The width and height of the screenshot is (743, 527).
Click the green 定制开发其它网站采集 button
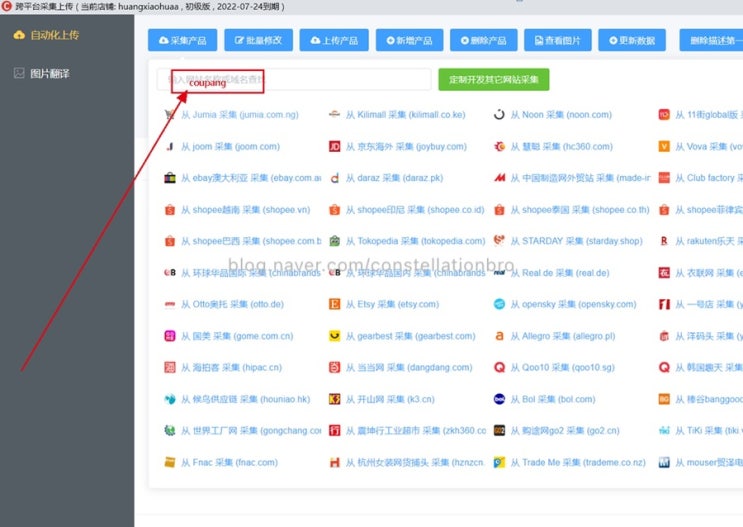pyautogui.click(x=494, y=79)
